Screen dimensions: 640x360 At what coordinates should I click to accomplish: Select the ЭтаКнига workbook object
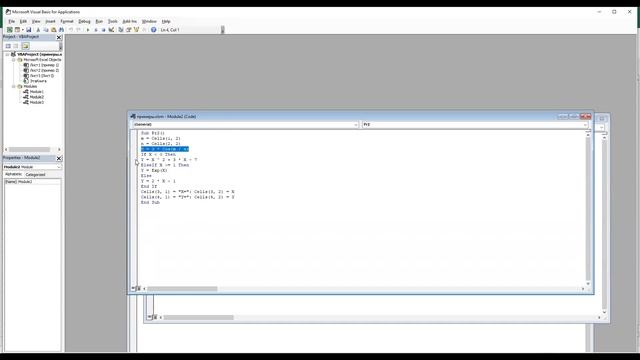click(38, 81)
